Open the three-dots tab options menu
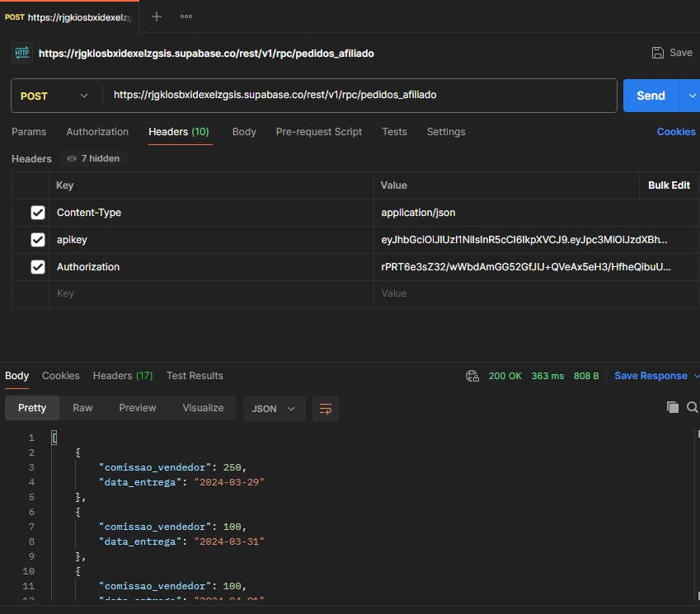The image size is (700, 614). pyautogui.click(x=186, y=16)
